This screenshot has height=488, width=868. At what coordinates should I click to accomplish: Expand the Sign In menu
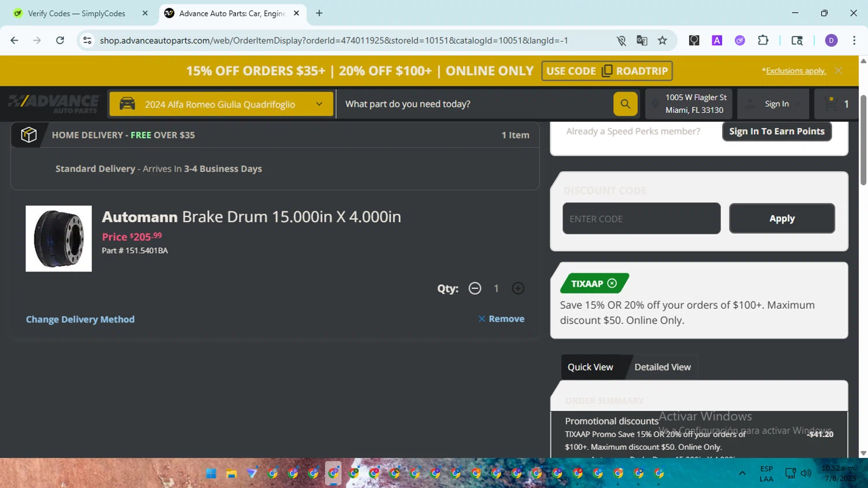(773, 104)
